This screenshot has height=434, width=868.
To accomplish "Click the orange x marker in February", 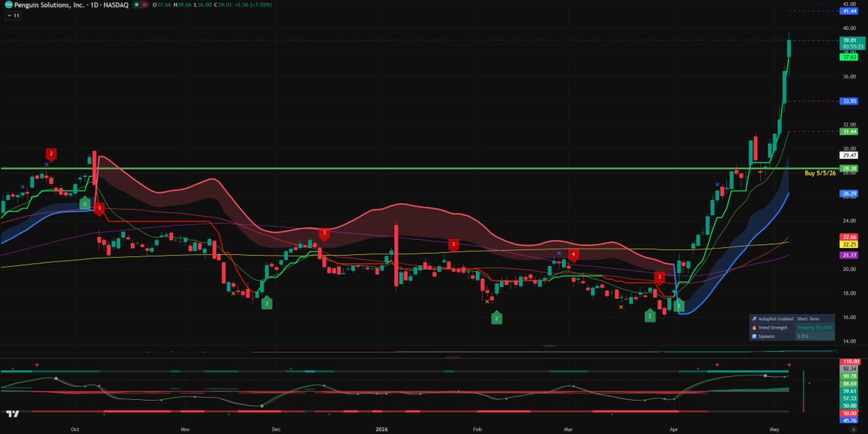I will coord(487,301).
